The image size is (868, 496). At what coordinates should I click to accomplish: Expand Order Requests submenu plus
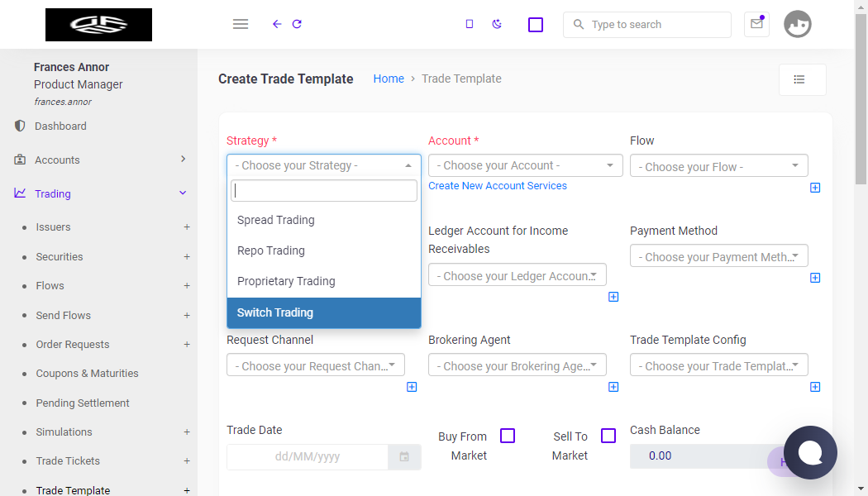(x=187, y=345)
